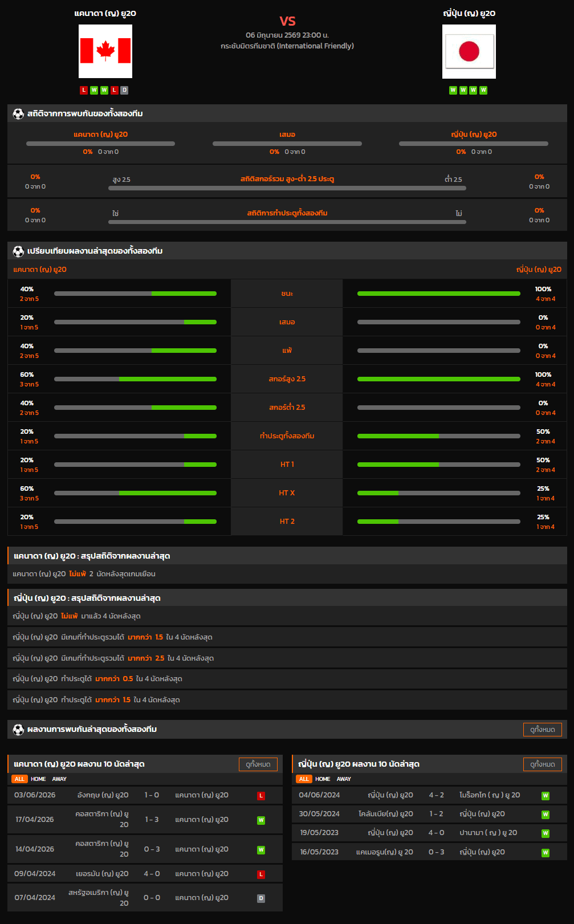
Task: Click Japan's 100% ชนะ progress bar
Action: (x=439, y=294)
